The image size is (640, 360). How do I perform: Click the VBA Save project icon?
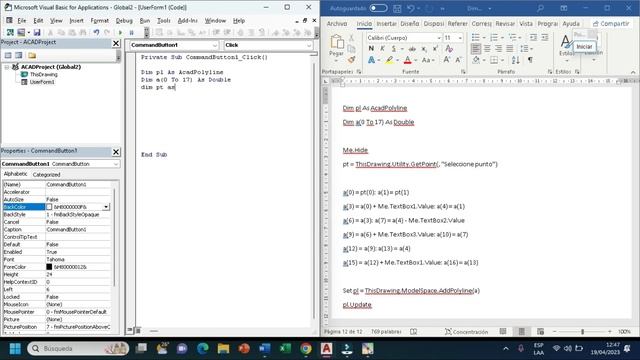pos(37,32)
